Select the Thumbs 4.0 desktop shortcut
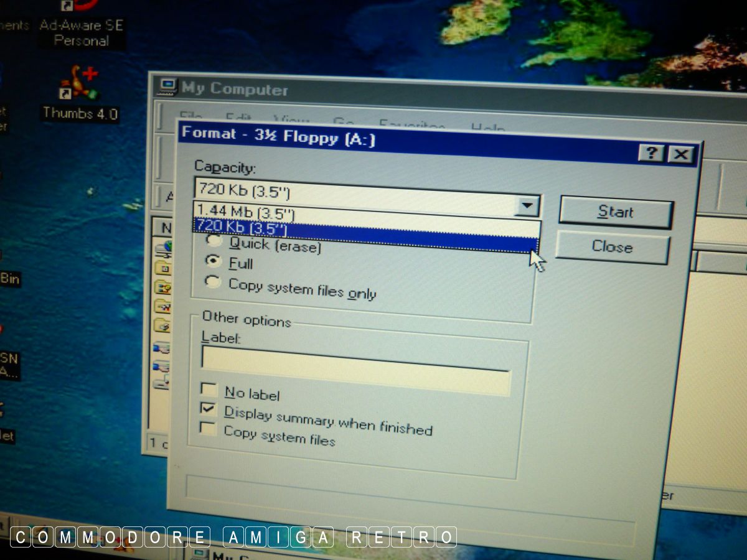The width and height of the screenshot is (747, 560). (x=79, y=92)
